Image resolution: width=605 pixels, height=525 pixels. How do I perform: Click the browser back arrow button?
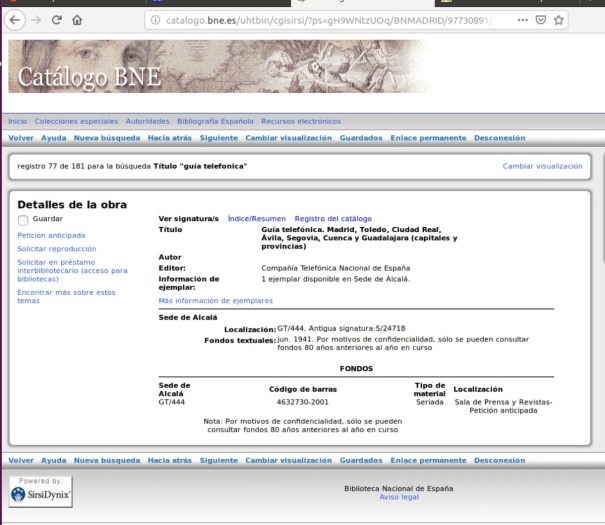pos(12,20)
